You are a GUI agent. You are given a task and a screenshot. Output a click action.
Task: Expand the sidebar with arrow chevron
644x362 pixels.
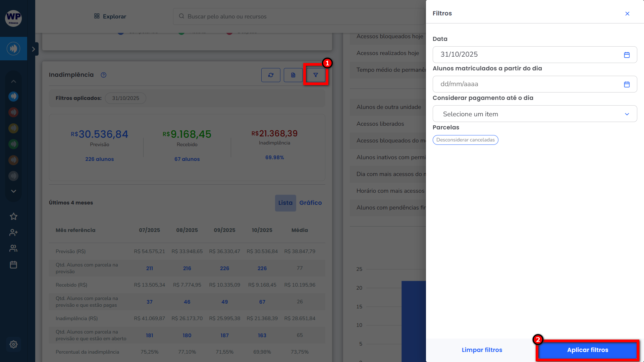click(x=33, y=49)
